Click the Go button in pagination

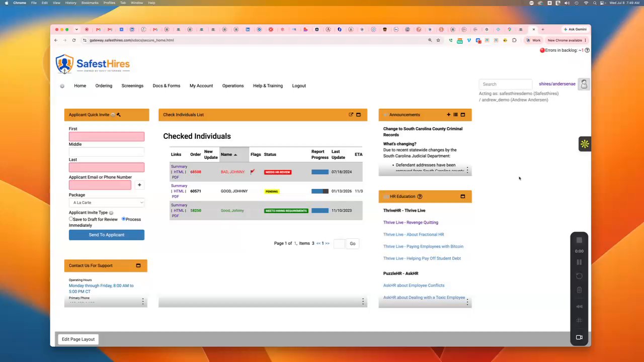[353, 244]
